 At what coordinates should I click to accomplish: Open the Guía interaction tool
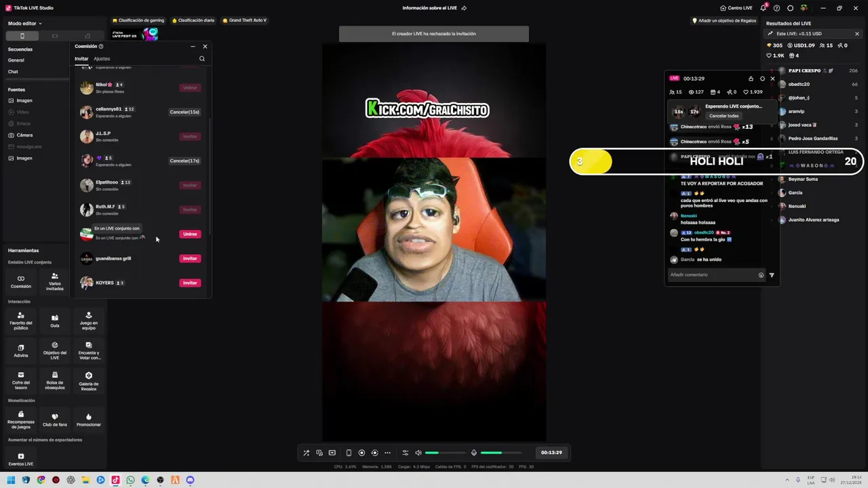point(55,321)
